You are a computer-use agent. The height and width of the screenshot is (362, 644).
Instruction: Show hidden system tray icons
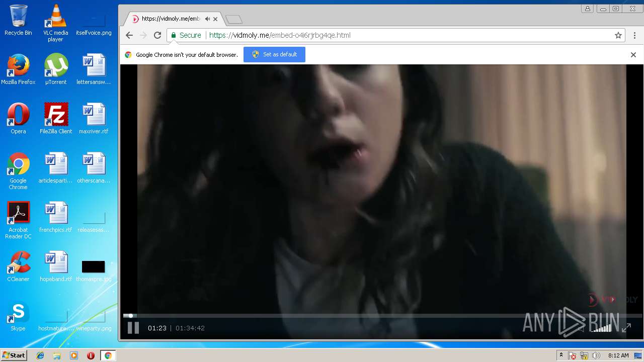click(x=561, y=355)
